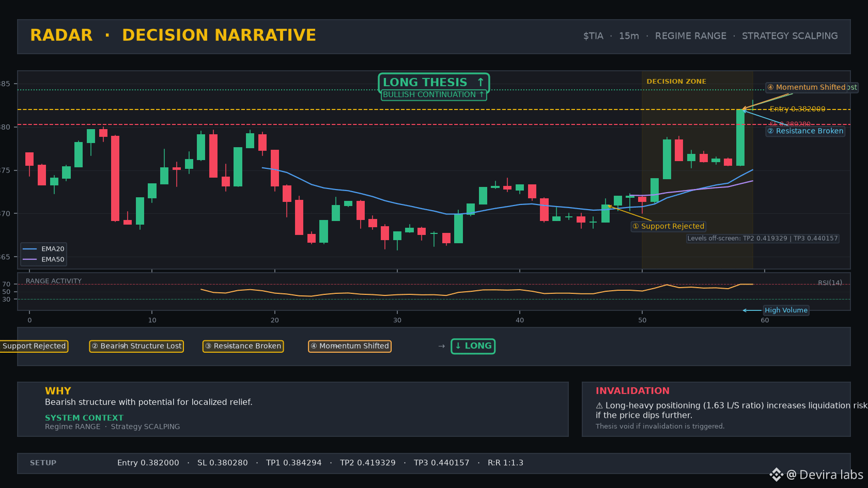Click the x-axis tick labeled 50
This screenshot has height=488, width=868.
(642, 320)
